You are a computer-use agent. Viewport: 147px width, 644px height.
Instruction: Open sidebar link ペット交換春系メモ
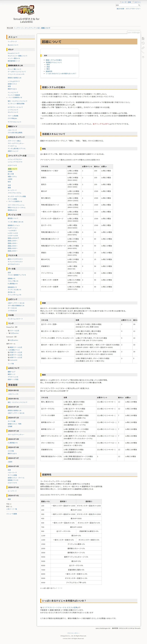[15, 98]
